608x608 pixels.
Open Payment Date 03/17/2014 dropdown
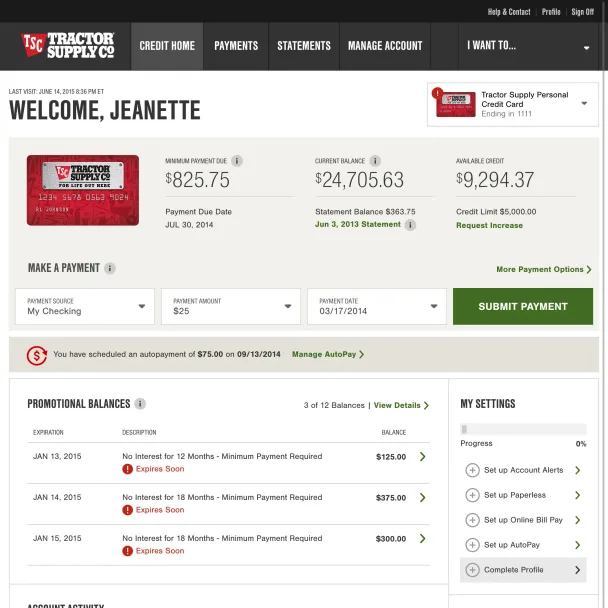(x=377, y=306)
